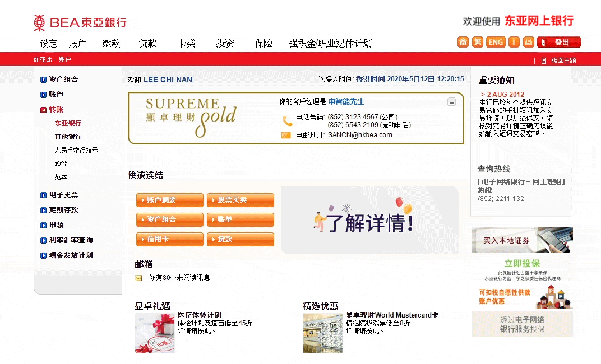Viewport: 601px width, 364px height.
Task: Switch to Traditional Chinese (繁) icon
Action: 477,42
